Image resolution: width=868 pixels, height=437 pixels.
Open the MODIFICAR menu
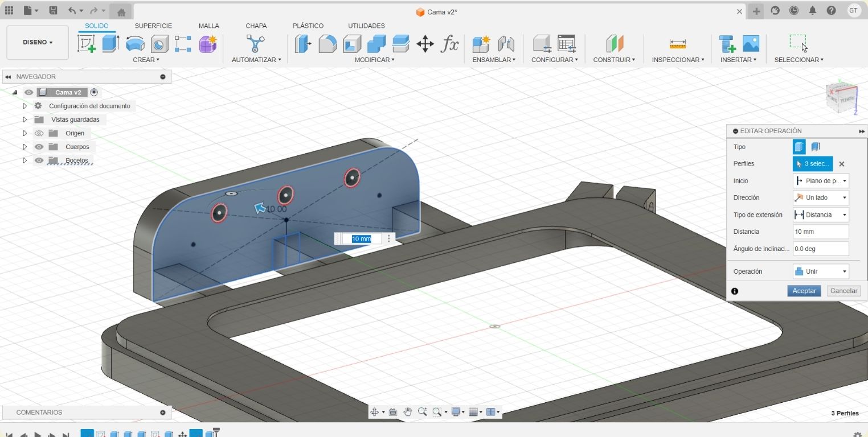pos(375,60)
